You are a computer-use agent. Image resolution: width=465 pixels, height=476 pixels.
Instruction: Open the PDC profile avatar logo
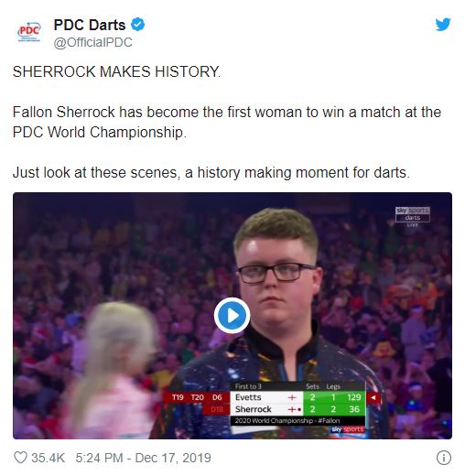[29, 32]
